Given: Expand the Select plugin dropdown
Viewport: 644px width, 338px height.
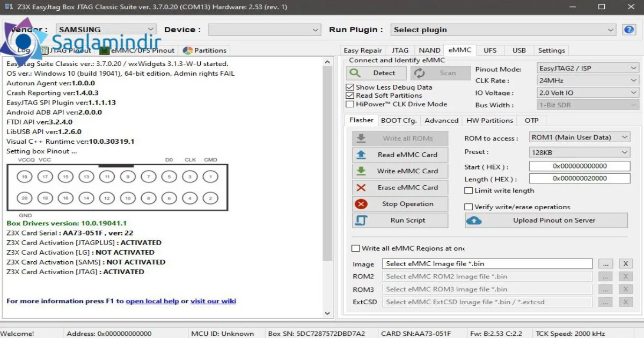Looking at the screenshot, I should tap(503, 30).
